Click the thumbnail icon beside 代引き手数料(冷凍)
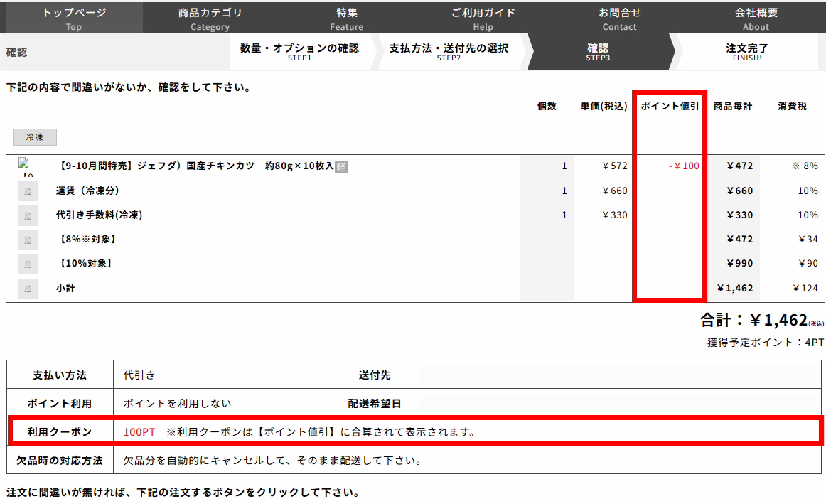The height and width of the screenshot is (504, 826). [x=28, y=215]
